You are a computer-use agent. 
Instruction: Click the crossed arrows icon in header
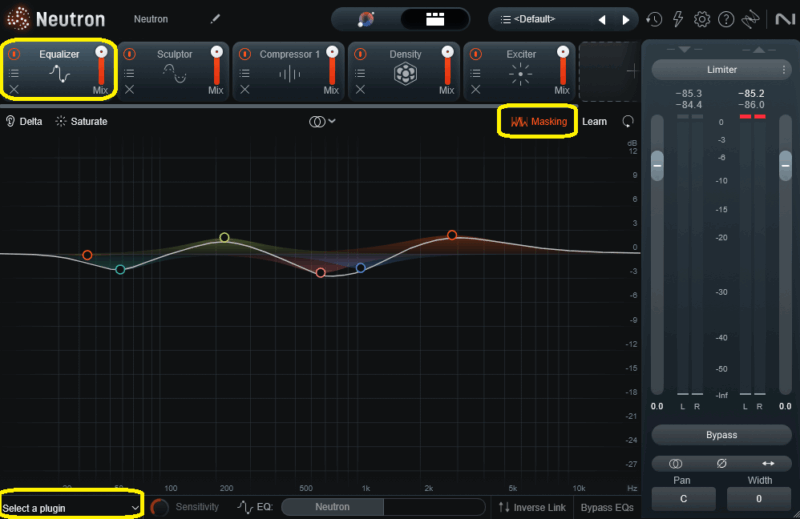click(x=750, y=19)
